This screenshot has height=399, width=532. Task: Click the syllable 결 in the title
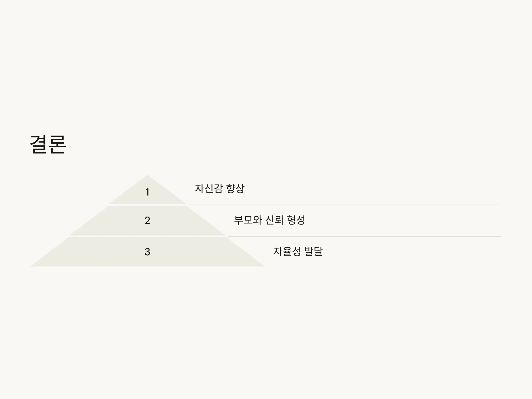[x=39, y=144]
